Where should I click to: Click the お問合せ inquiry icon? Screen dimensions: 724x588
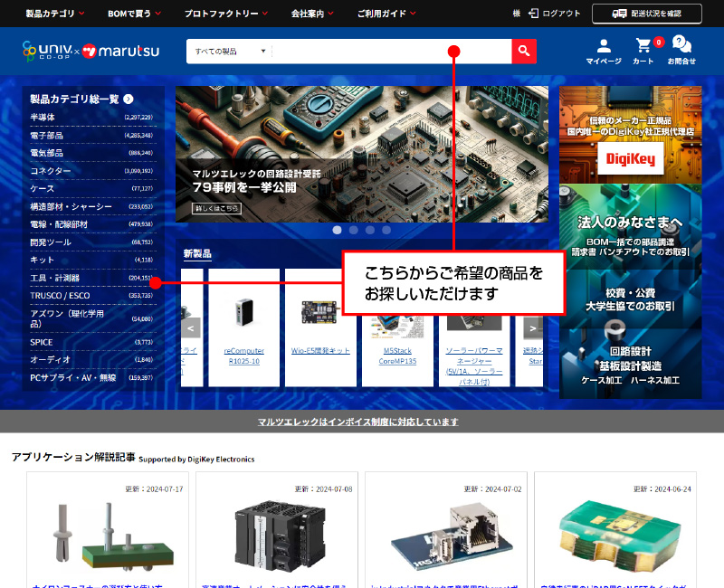tap(681, 51)
